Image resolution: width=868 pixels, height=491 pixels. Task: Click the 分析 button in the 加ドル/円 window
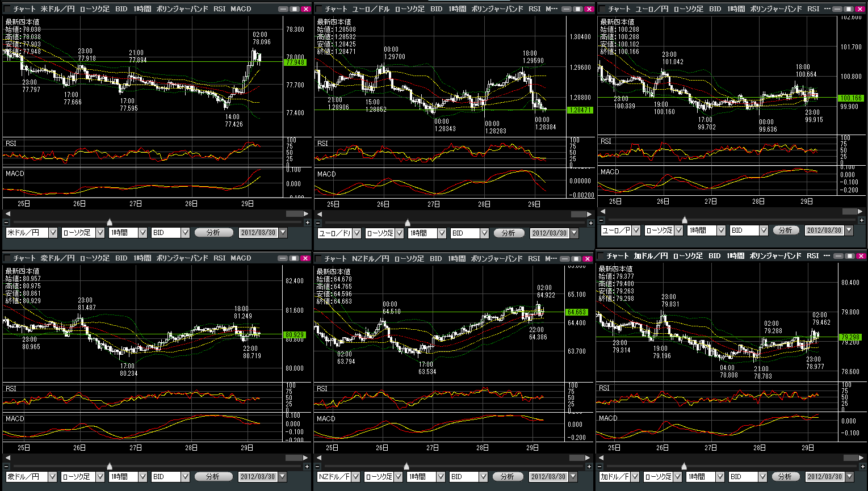coord(785,477)
